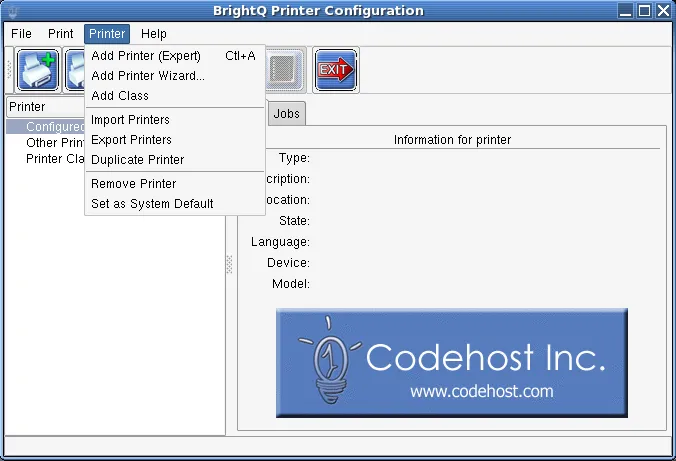Select Import Printers menu entry
Screen dimensions: 676x461
pos(175,119)
